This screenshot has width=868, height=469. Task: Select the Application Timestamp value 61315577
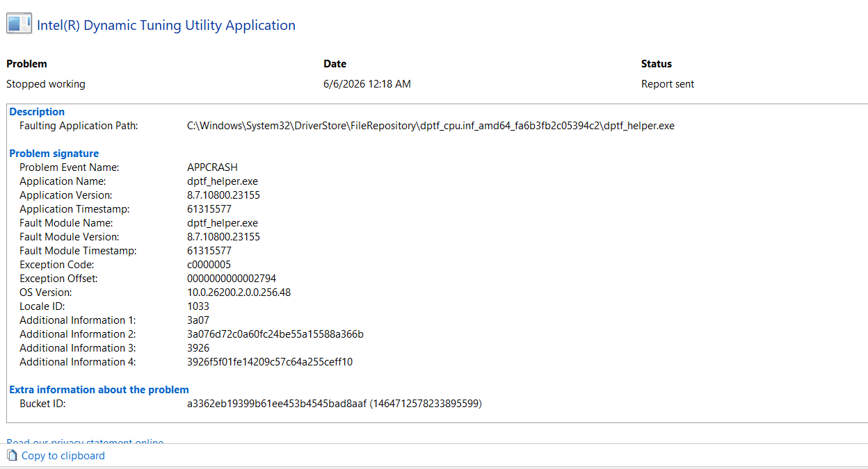209,209
